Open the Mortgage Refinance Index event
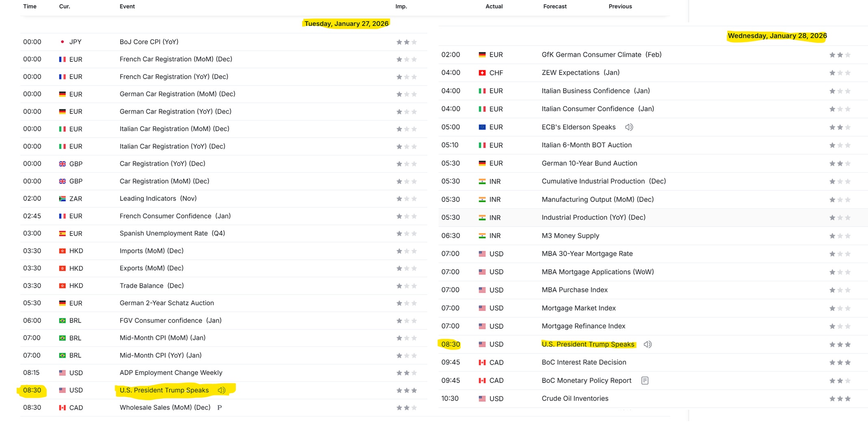Screen dimensions: 868x428 pyautogui.click(x=584, y=326)
